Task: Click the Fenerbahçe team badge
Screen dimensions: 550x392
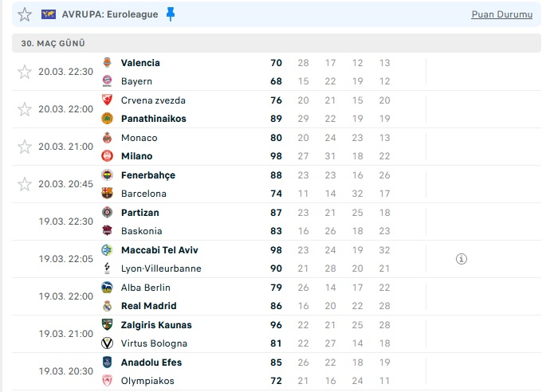Action: click(x=107, y=175)
